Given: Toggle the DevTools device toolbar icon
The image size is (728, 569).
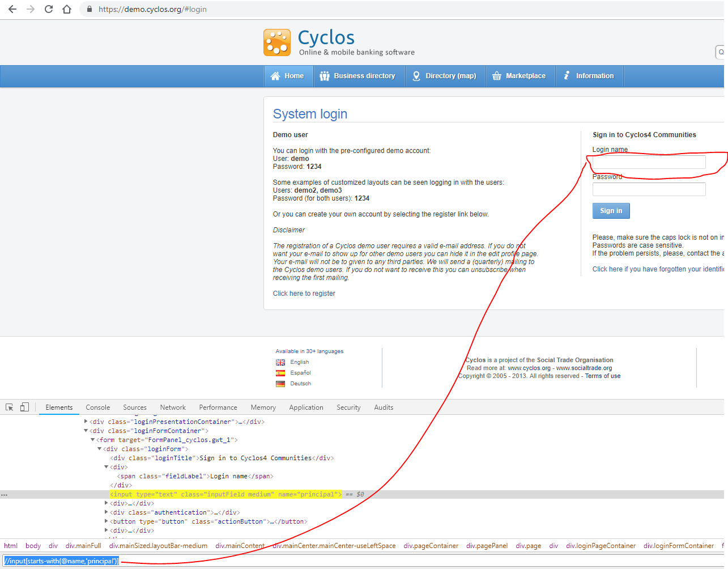Looking at the screenshot, I should 24,407.
